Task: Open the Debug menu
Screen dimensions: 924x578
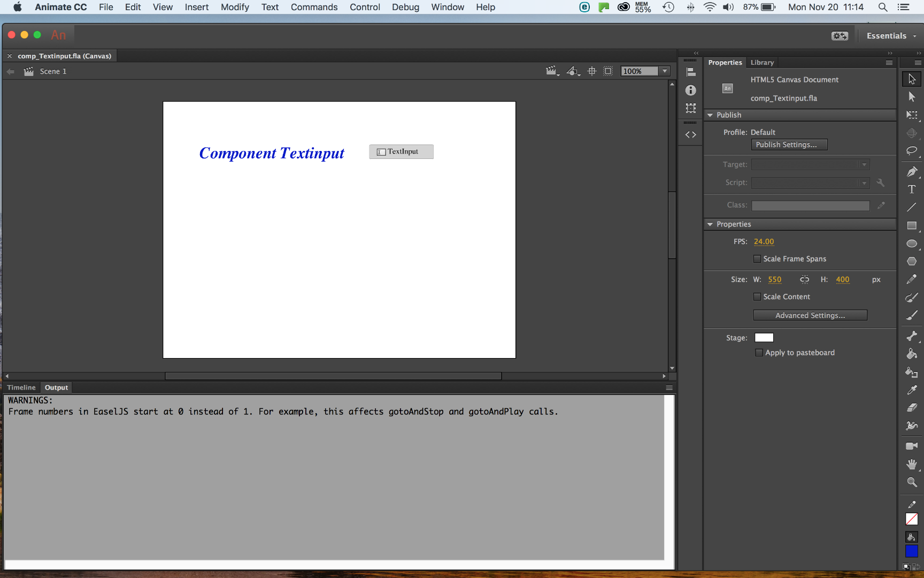Action: pyautogui.click(x=405, y=7)
